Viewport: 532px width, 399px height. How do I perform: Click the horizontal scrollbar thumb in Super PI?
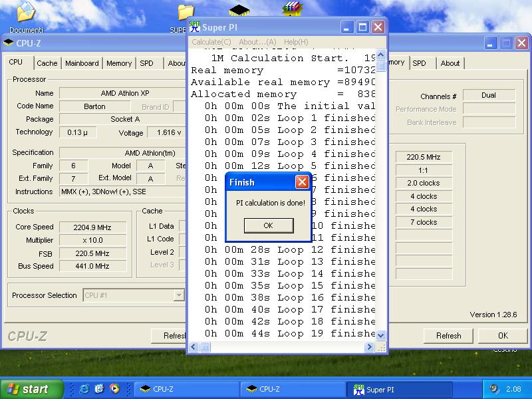(205, 347)
